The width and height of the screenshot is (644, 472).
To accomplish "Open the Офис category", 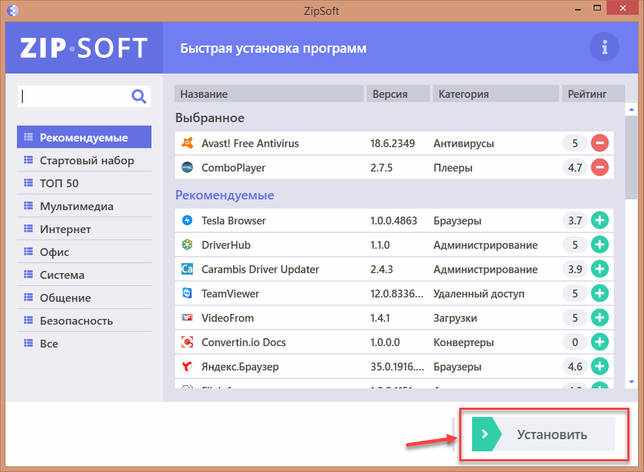I will click(84, 252).
